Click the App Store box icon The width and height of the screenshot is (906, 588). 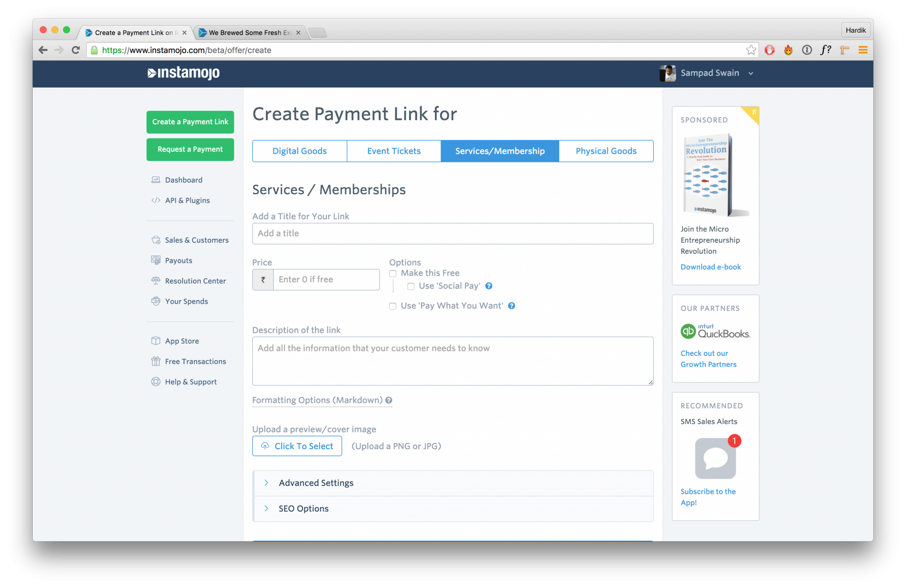156,341
